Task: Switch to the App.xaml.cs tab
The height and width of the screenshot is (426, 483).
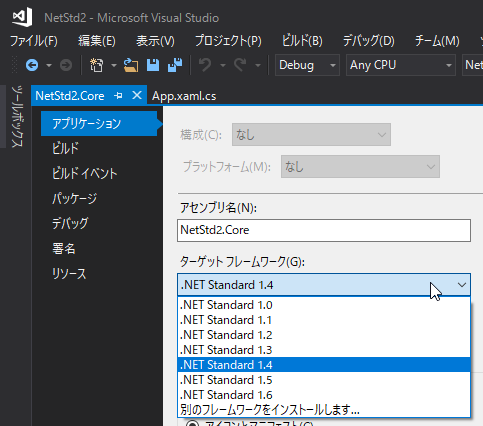Action: pyautogui.click(x=184, y=96)
